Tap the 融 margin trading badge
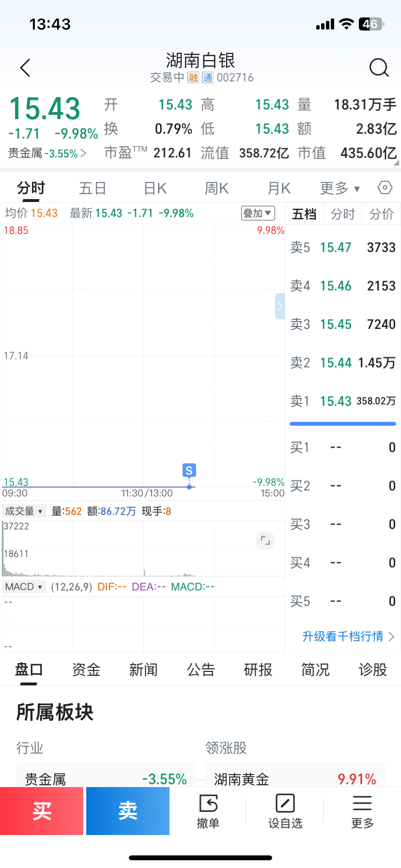The height and width of the screenshot is (868, 401). point(194,77)
